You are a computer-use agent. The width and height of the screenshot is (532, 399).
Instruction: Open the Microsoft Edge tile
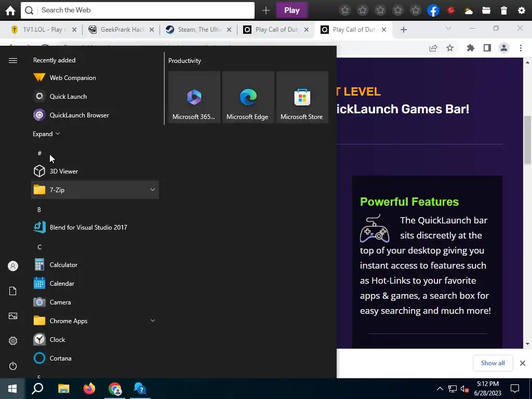[x=248, y=97]
